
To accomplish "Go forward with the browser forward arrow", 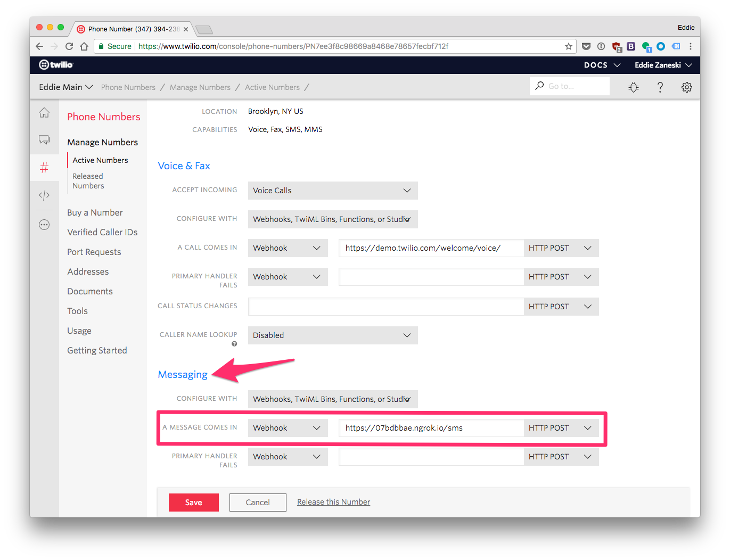I will coord(54,46).
